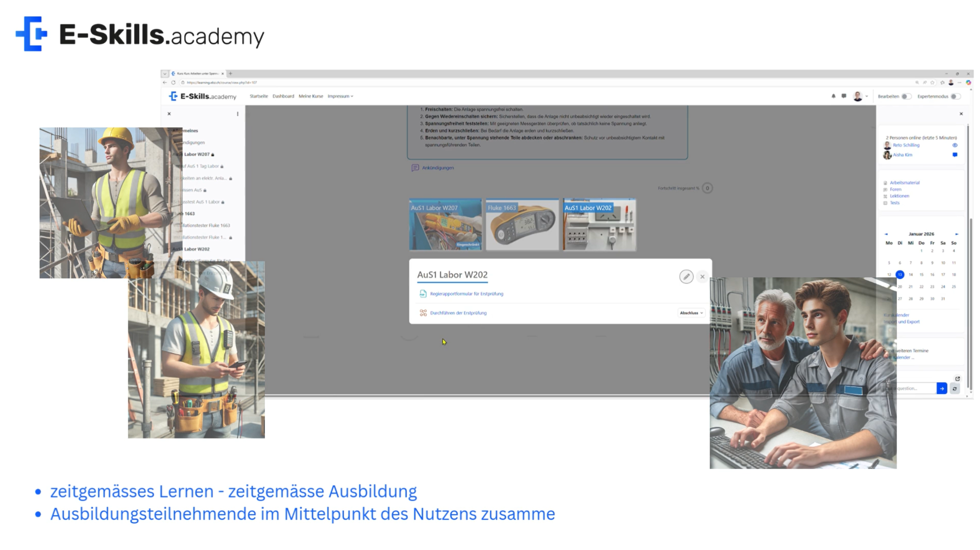Open the Arbeitsmaterial resource icon in the sidebar
The height and width of the screenshot is (550, 980).
886,183
